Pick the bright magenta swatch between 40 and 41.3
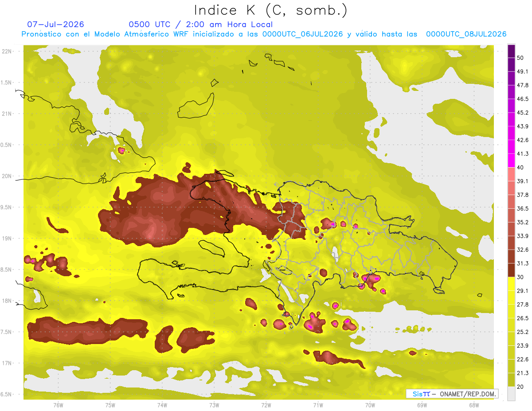The width and height of the screenshot is (532, 411). (511, 160)
